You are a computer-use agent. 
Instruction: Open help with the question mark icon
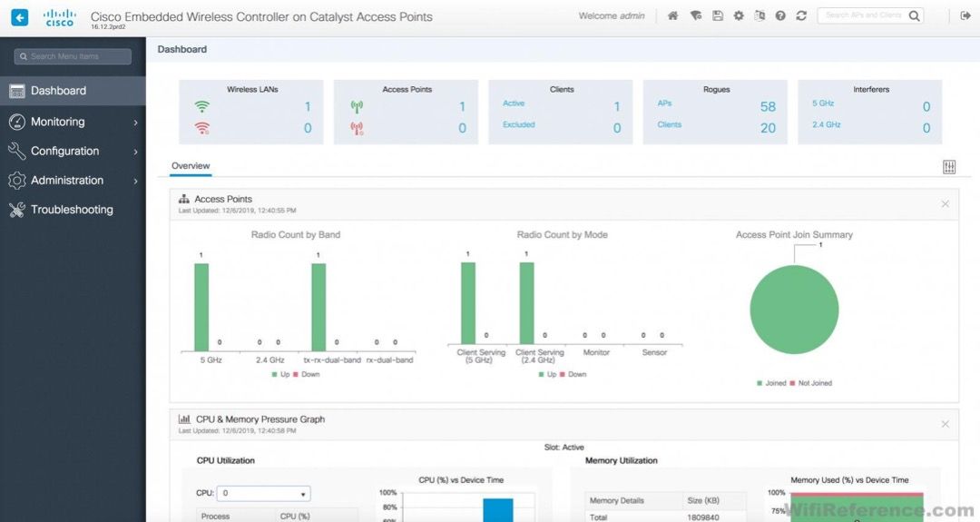(780, 16)
